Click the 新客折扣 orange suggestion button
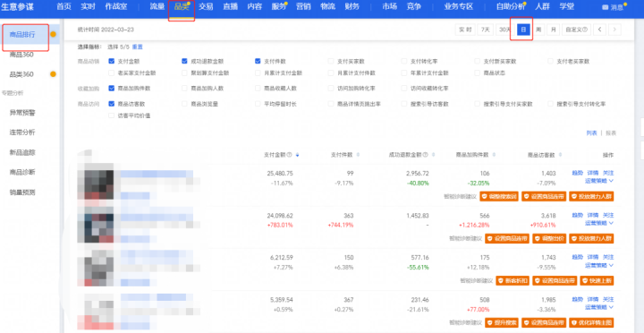Image resolution: width=644 pixels, height=333 pixels. pyautogui.click(x=513, y=281)
